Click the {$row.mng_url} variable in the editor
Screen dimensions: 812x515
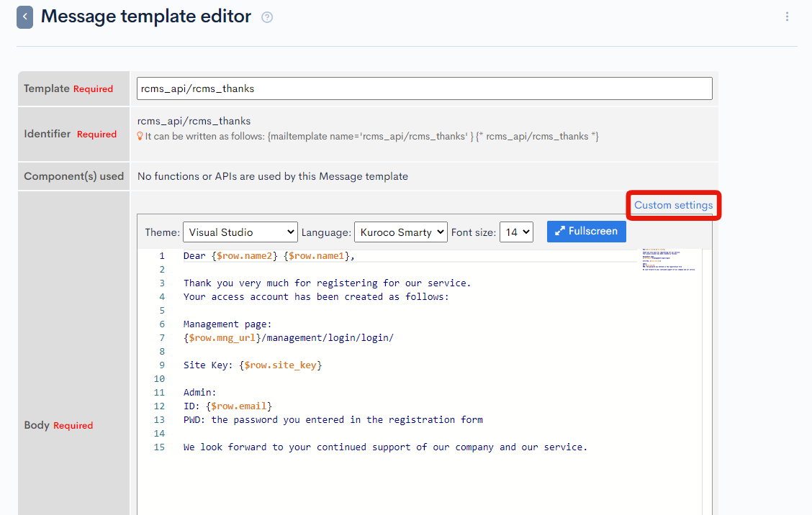tap(222, 338)
